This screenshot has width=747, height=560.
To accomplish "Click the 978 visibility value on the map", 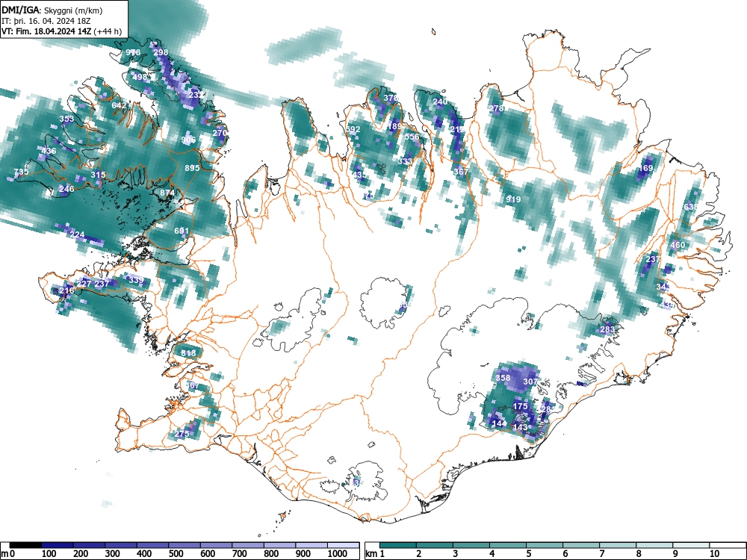I will pyautogui.click(x=133, y=52).
